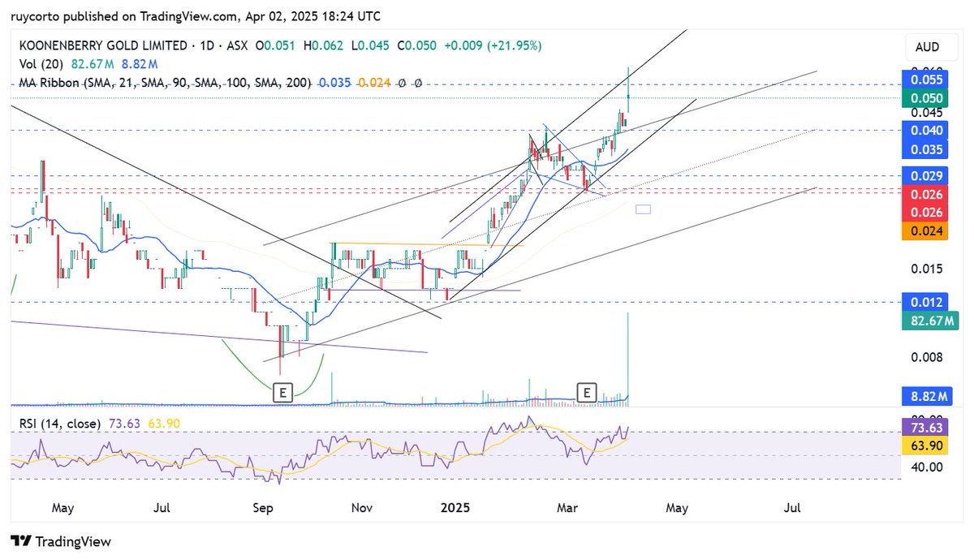
Task: Click the blue 0.055 price alert label
Action: point(925,79)
